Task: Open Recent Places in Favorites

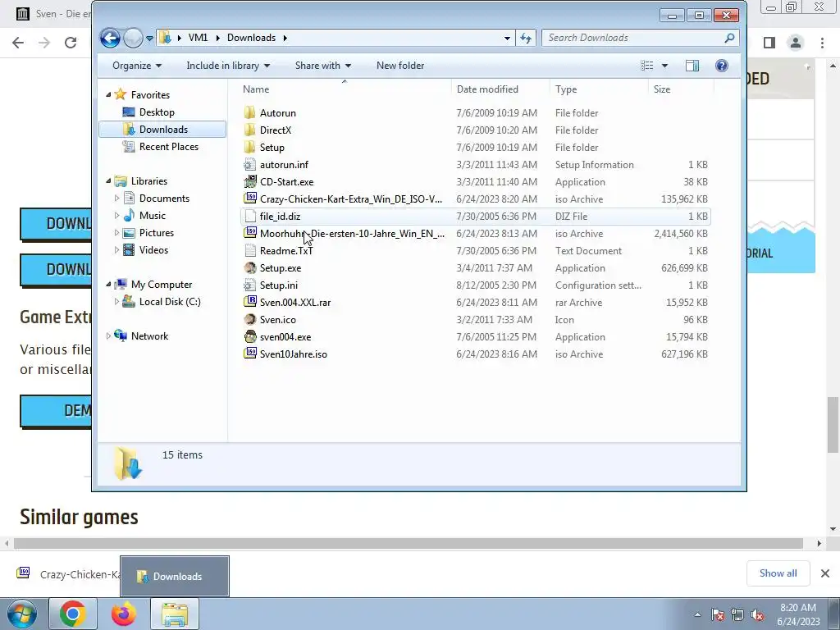Action: coord(168,147)
